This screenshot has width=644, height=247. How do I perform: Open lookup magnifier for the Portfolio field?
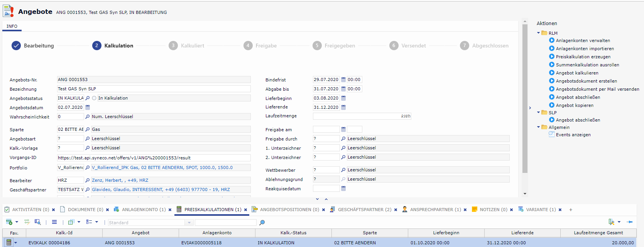[x=88, y=168]
